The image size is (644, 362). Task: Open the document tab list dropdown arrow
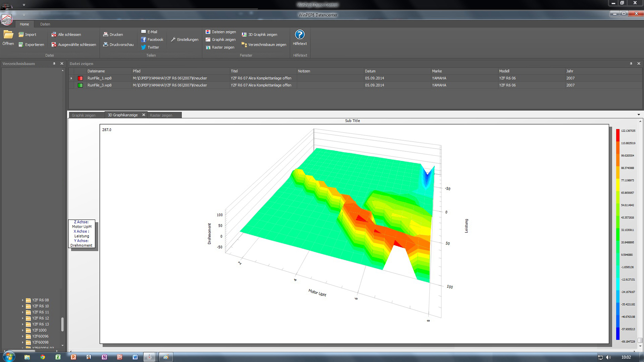click(x=638, y=115)
